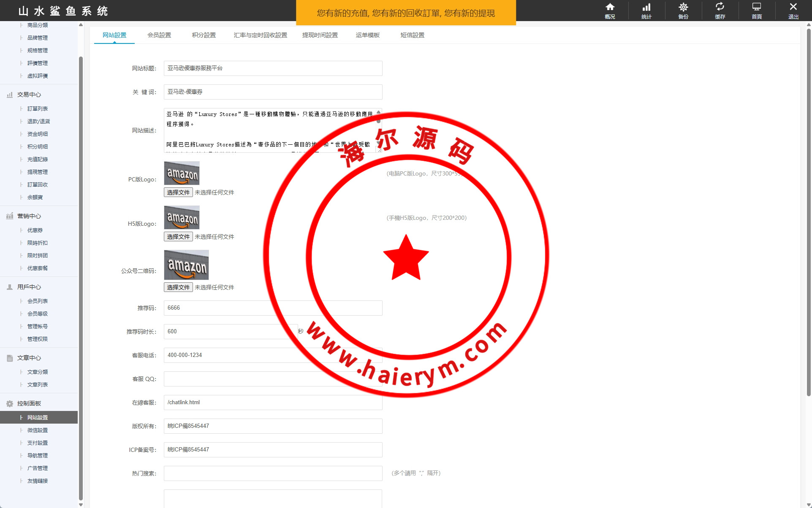Open 微信設置 in the sidebar

[x=38, y=430]
